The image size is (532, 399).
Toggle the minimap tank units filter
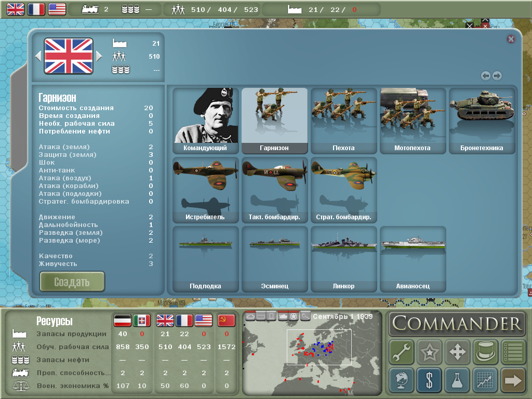coord(283,316)
